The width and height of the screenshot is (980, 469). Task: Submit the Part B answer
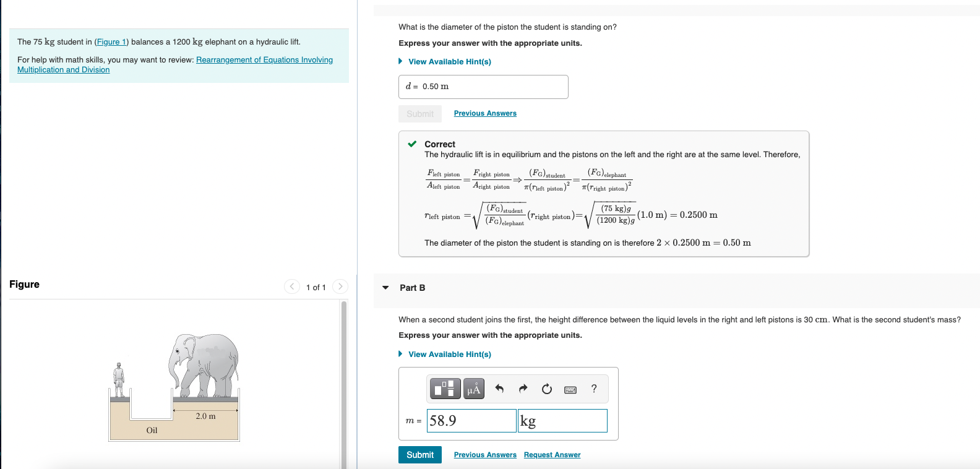coord(420,455)
